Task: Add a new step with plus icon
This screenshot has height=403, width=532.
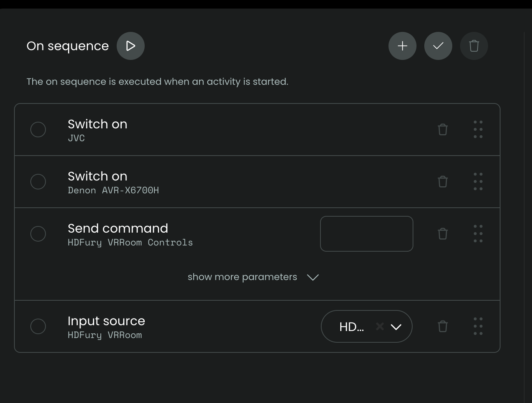Action: (402, 46)
